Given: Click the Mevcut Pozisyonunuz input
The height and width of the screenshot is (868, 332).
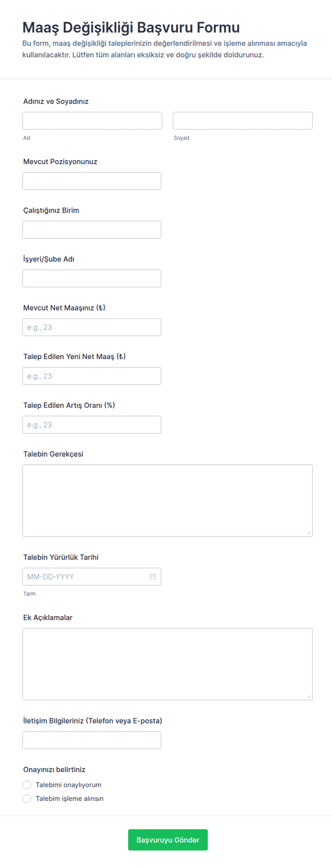Looking at the screenshot, I should pyautogui.click(x=92, y=181).
